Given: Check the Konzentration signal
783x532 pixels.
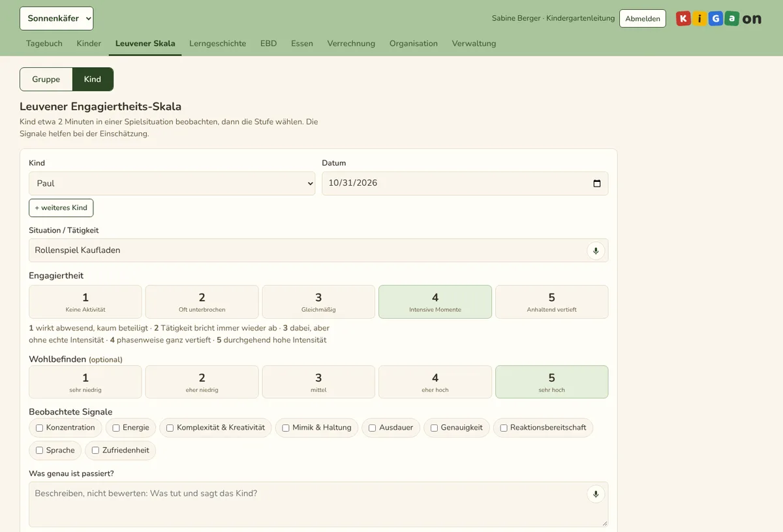Looking at the screenshot, I should [x=40, y=428].
